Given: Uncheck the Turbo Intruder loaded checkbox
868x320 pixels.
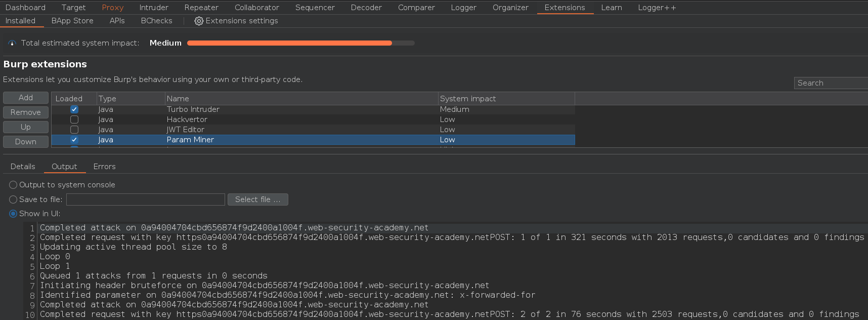Looking at the screenshot, I should 74,109.
